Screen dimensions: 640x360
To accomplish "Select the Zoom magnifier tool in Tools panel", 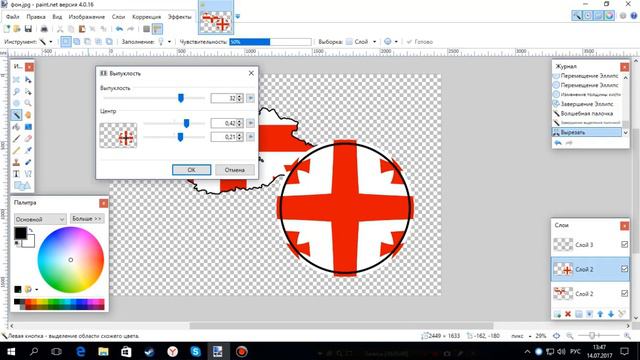I will click(x=28, y=103).
